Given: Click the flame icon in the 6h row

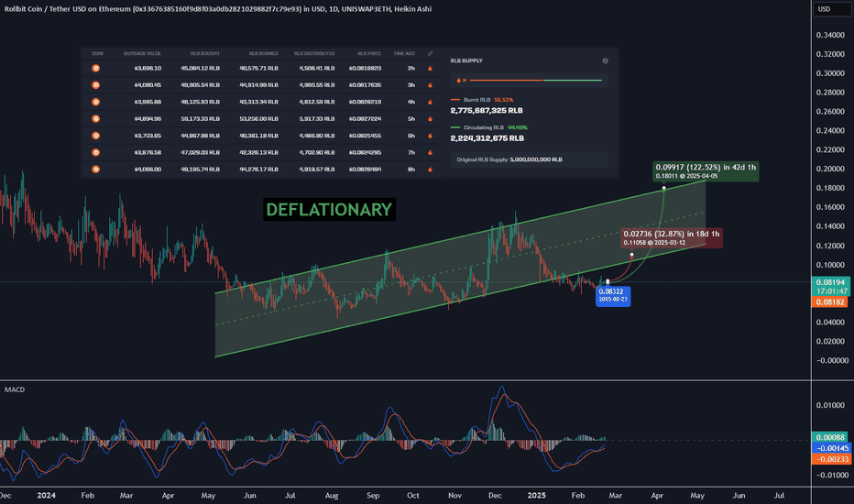Looking at the screenshot, I should [x=431, y=136].
